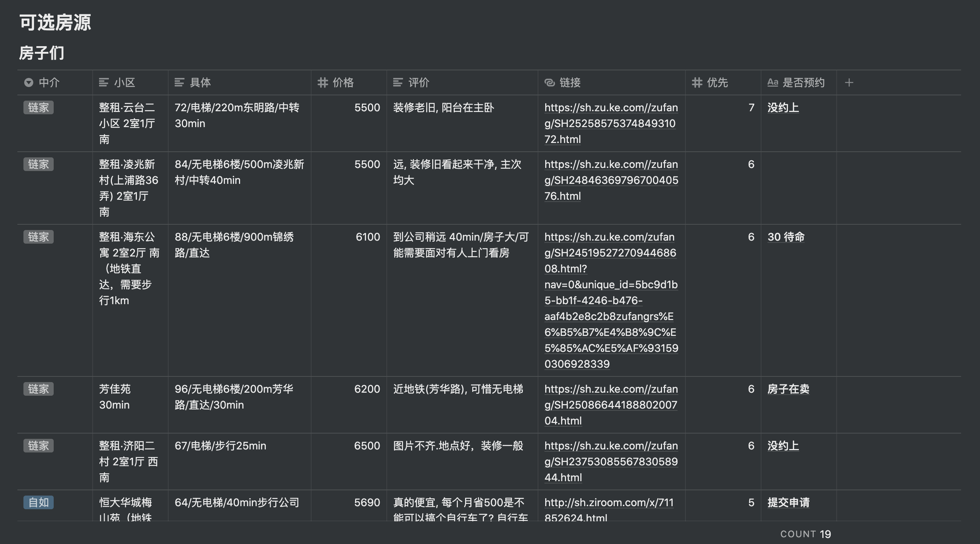Viewport: 980px width, 544px height.
Task: Click the plus icon to add column
Action: [849, 82]
